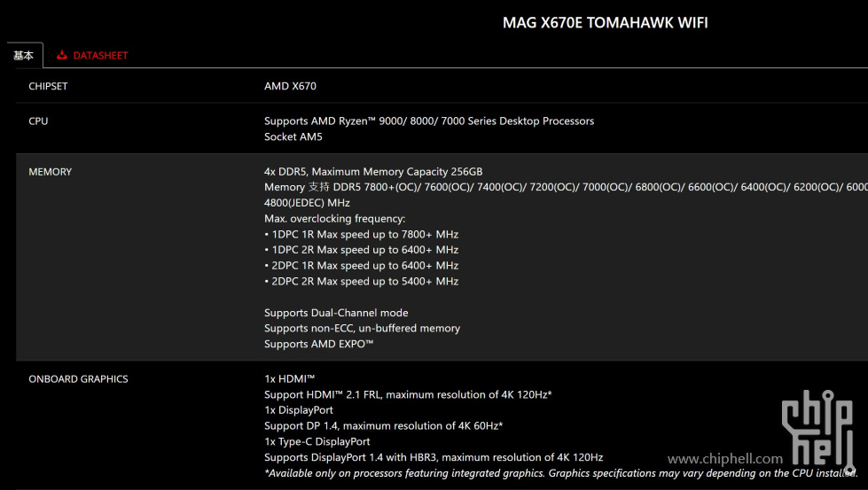Click the AMD X670 chipset value
Viewport: 868px width, 490px height.
290,86
